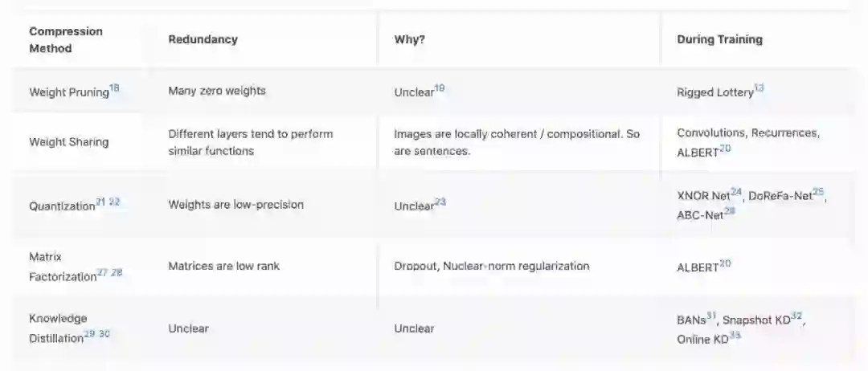The image size is (868, 371).
Task: Open footnote 33 after Online KD
Action: (x=735, y=335)
